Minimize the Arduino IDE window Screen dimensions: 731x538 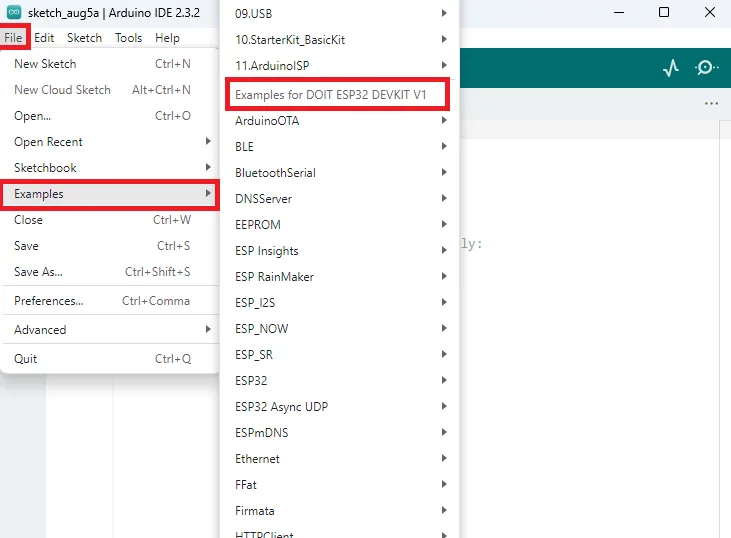pos(619,13)
